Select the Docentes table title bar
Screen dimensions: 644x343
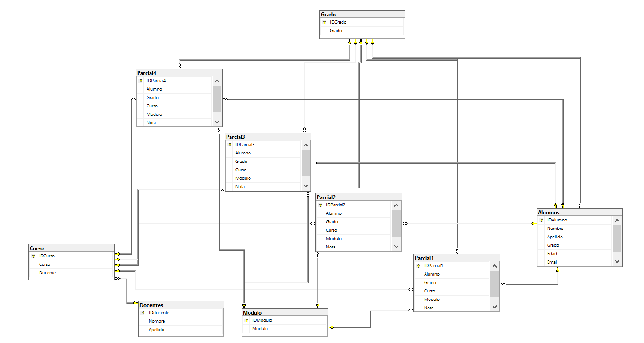point(181,305)
